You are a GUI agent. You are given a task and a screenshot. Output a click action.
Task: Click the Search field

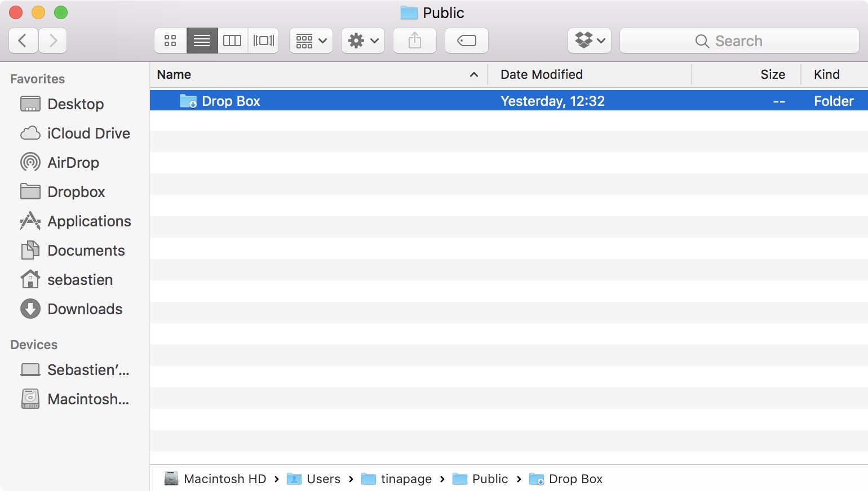coord(739,41)
